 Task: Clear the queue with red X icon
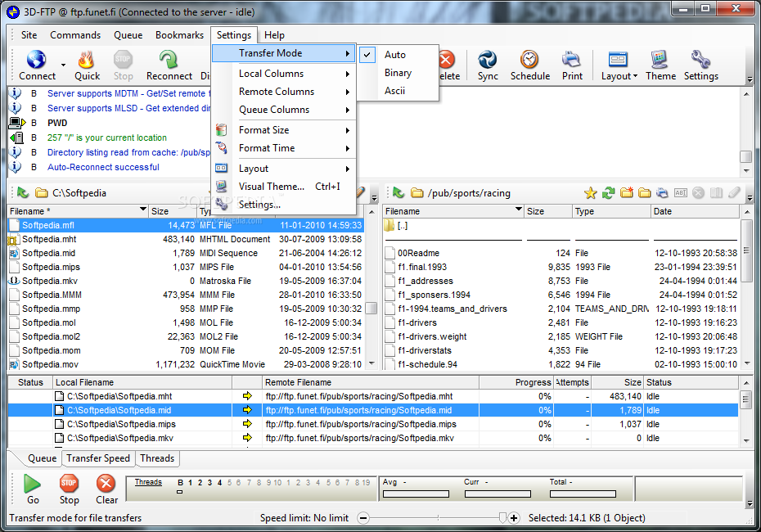click(x=106, y=483)
